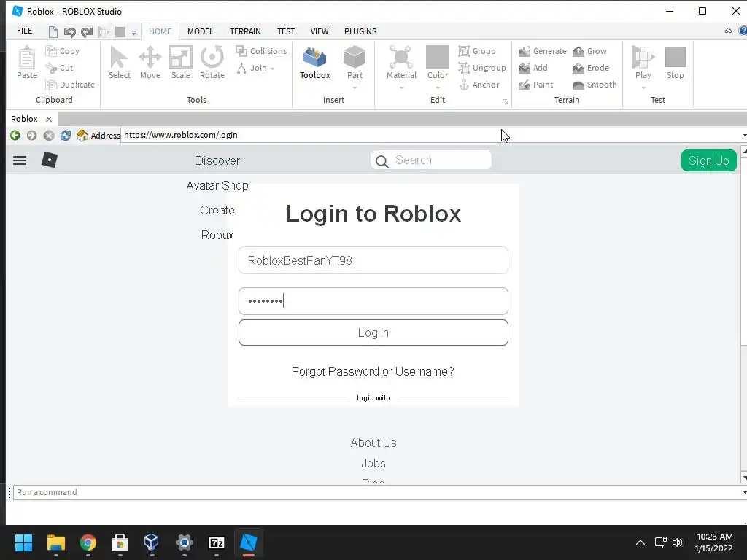Image resolution: width=747 pixels, height=560 pixels.
Task: Click the Roblox Search box
Action: click(431, 160)
